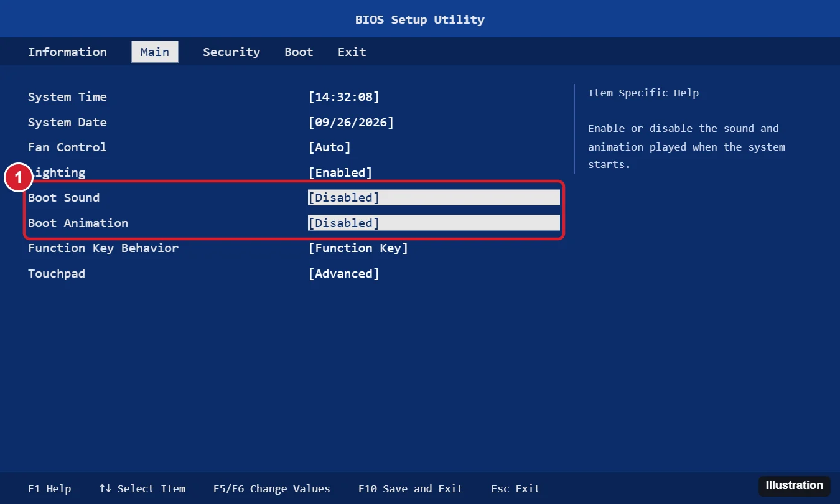Click the Boot Sound label
Viewport: 840px width, 504px height.
click(63, 198)
